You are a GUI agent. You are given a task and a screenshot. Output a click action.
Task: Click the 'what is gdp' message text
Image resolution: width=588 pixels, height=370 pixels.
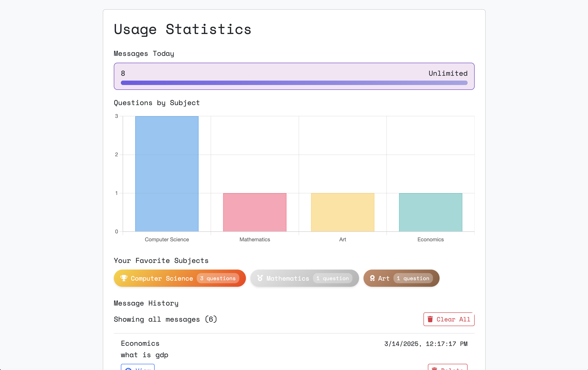(x=144, y=355)
